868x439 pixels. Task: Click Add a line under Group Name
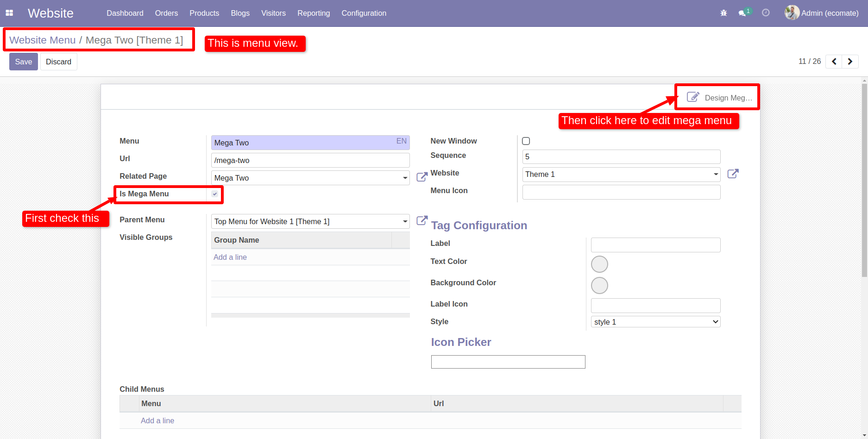(230, 257)
